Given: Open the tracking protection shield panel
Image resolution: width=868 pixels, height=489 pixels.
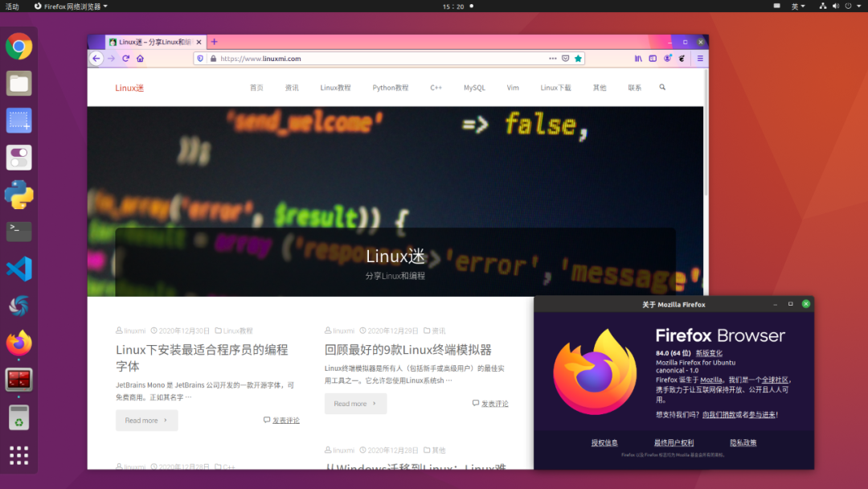Looking at the screenshot, I should pos(200,58).
